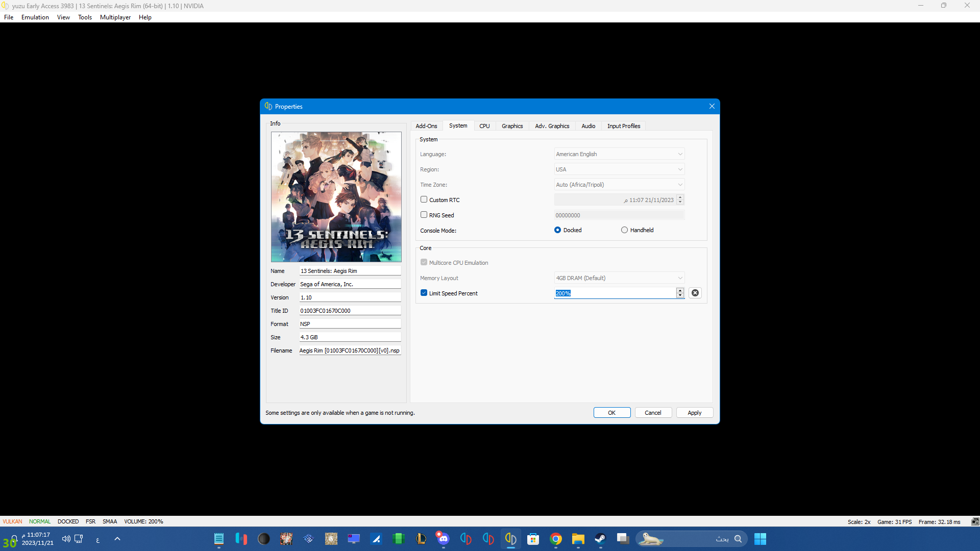Click the NORMAL status bar button
Viewport: 980px width, 551px height.
[x=40, y=521]
